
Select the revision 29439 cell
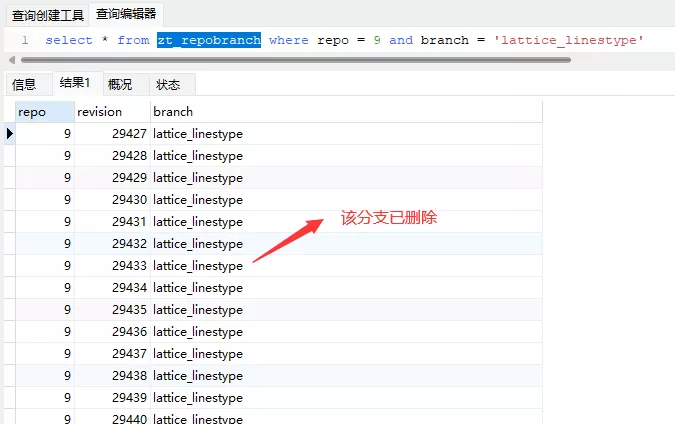click(x=112, y=398)
